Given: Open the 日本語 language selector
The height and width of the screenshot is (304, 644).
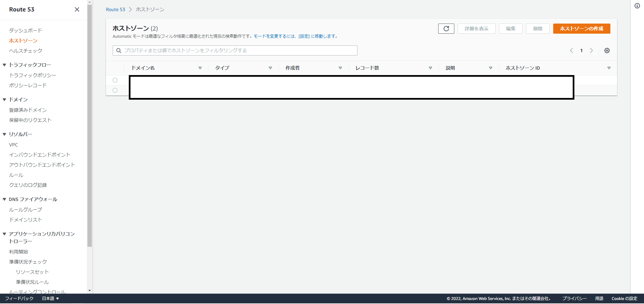Looking at the screenshot, I should point(50,299).
